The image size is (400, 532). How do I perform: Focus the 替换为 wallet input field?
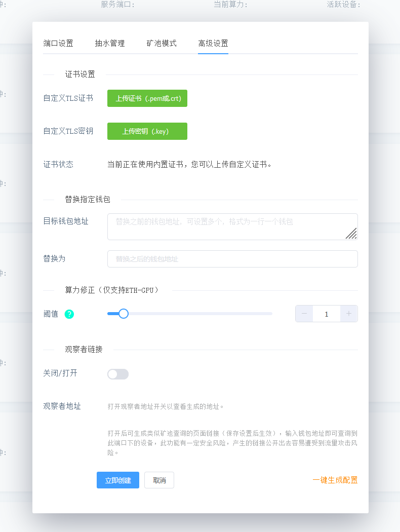tap(232, 259)
